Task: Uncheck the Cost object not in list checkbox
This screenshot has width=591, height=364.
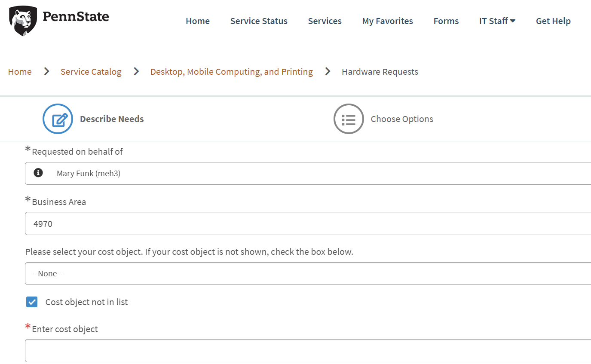Action: (x=32, y=302)
